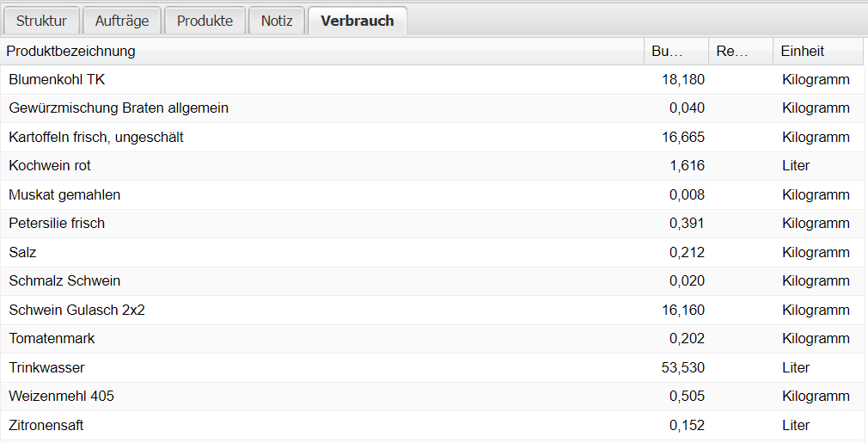Select the Petersilie frisch row
Image resolution: width=868 pixels, height=443 pixels.
coord(57,224)
